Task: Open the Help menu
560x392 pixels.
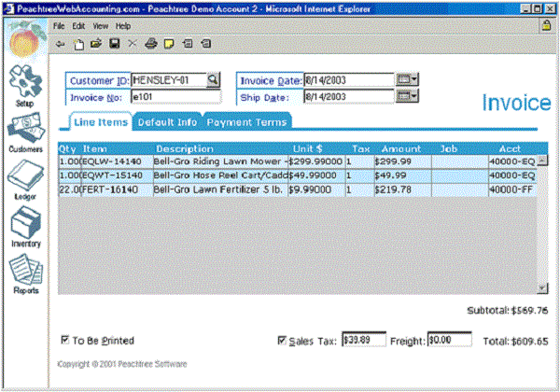Action: coord(123,26)
